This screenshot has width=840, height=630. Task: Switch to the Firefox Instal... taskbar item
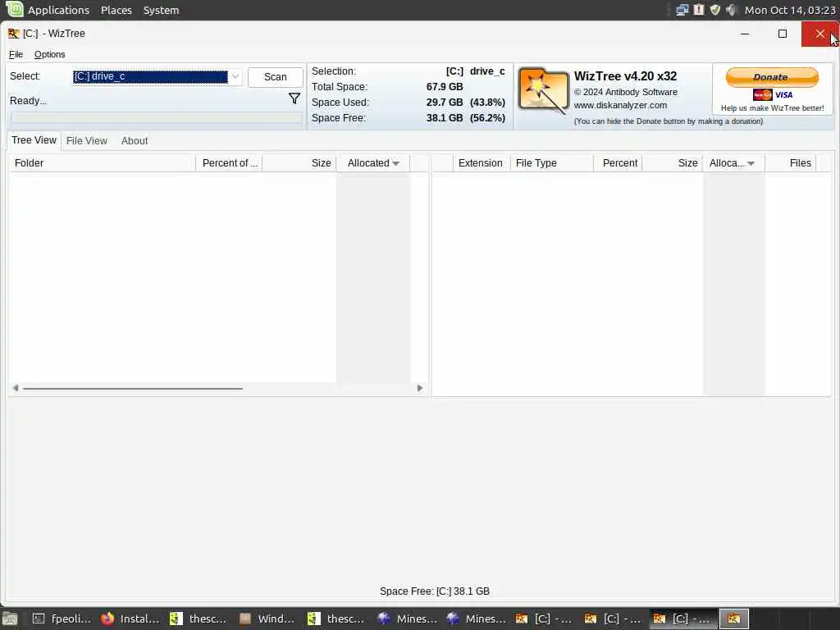pyautogui.click(x=130, y=619)
